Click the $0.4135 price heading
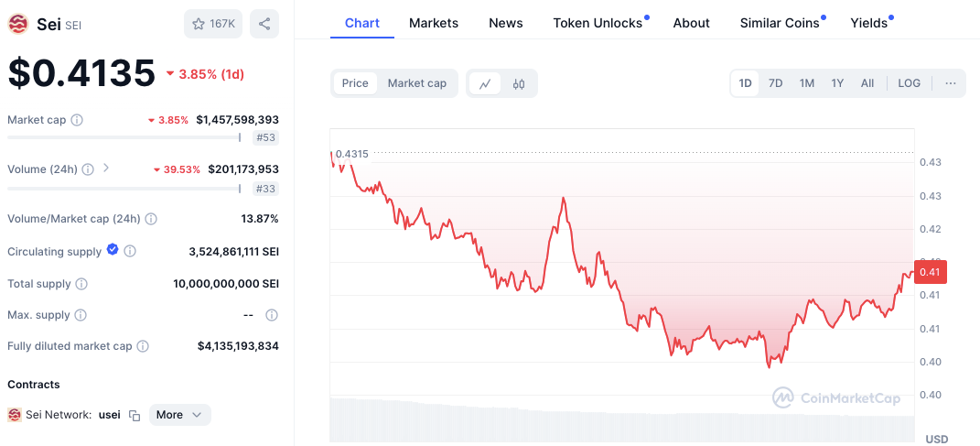Viewport: 980px width, 446px height. 81,72
